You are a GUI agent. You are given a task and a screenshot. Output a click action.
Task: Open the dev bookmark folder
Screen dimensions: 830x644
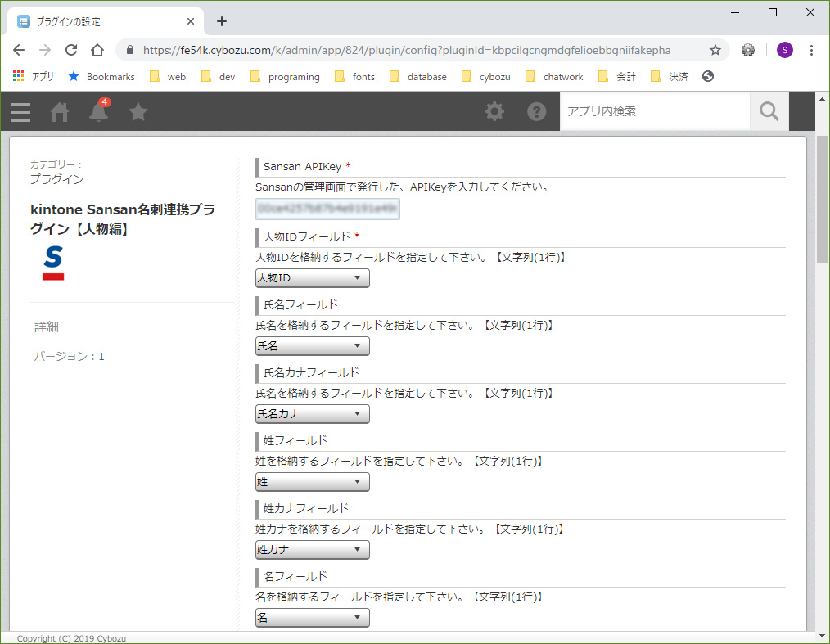218,77
